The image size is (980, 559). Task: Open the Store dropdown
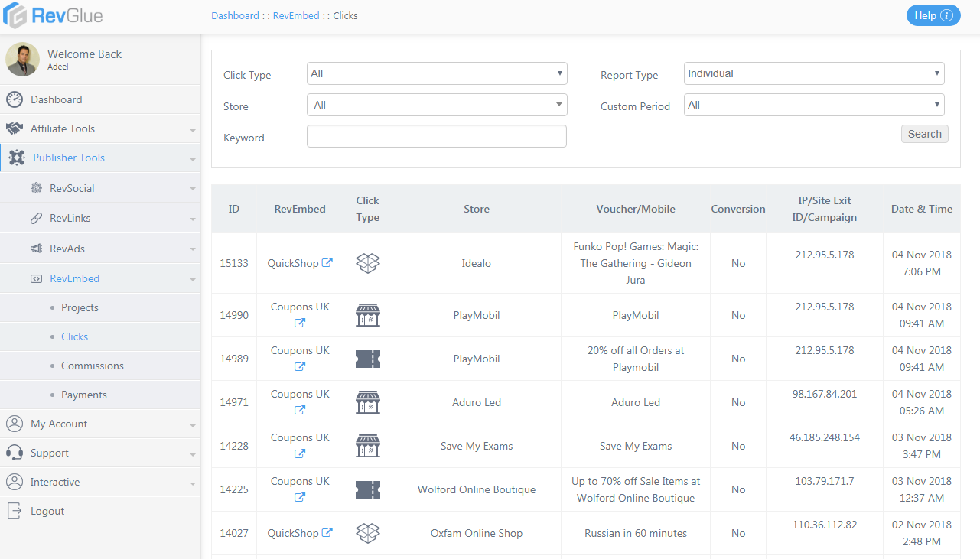[437, 105]
